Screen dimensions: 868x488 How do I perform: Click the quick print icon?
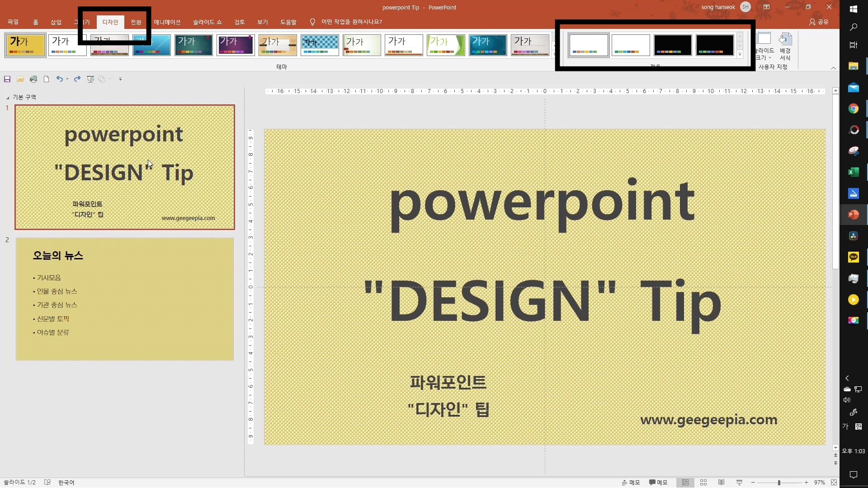pyautogui.click(x=33, y=79)
